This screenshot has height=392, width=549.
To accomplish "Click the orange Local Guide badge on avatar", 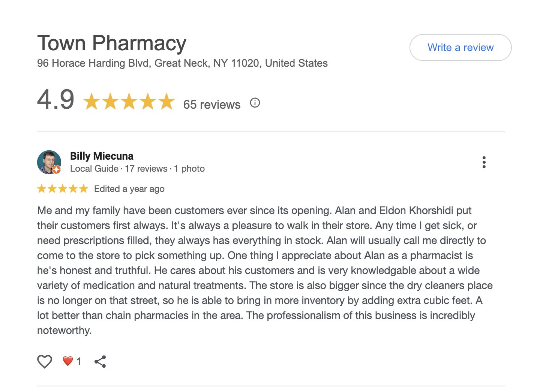I will [56, 169].
